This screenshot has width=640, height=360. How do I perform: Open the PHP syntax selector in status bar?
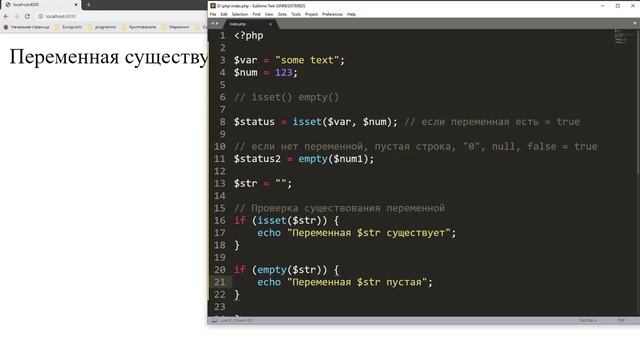pos(621,320)
